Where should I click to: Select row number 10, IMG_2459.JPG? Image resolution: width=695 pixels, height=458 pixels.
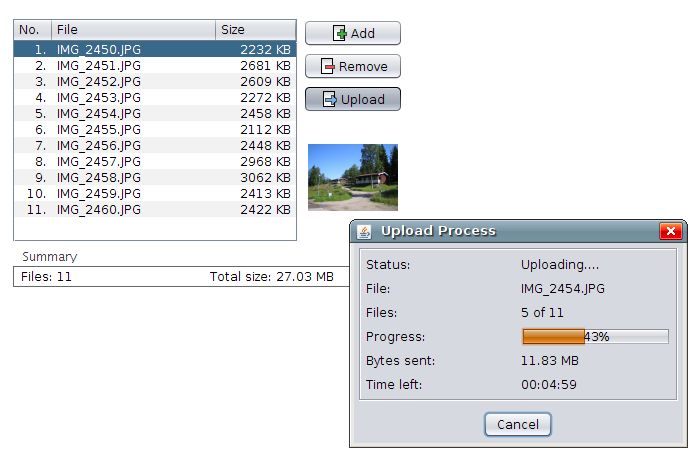(99, 193)
